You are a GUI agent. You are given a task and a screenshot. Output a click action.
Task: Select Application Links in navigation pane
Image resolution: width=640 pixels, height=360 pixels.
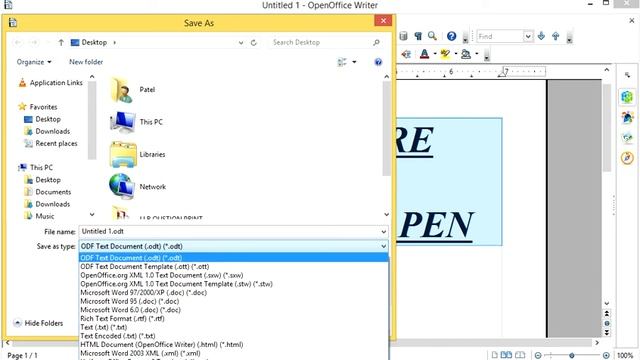click(x=51, y=83)
